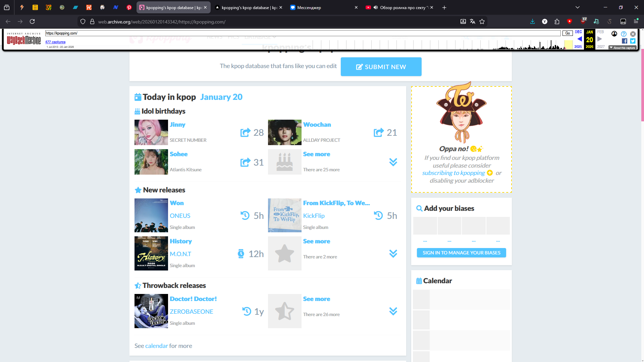This screenshot has height=362, width=644.
Task: Close the Wayback Machine toolbar
Action: click(x=633, y=34)
